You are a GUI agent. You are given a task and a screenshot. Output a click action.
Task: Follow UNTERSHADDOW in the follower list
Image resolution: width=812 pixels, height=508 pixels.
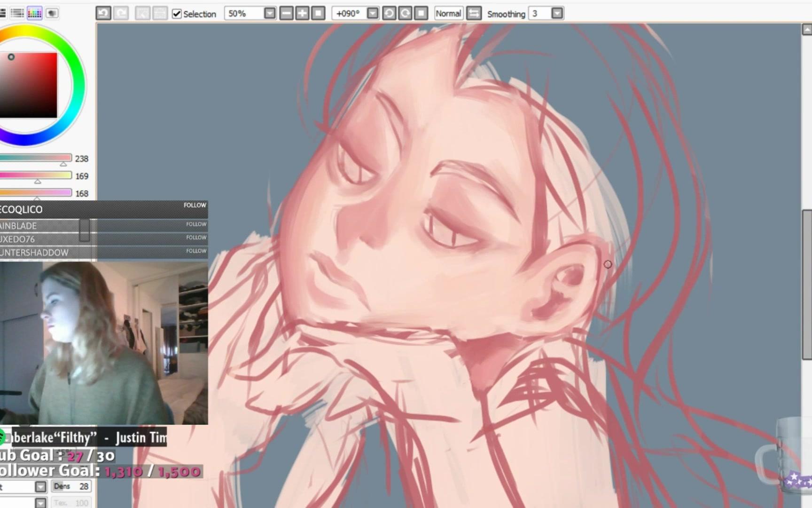[196, 251]
